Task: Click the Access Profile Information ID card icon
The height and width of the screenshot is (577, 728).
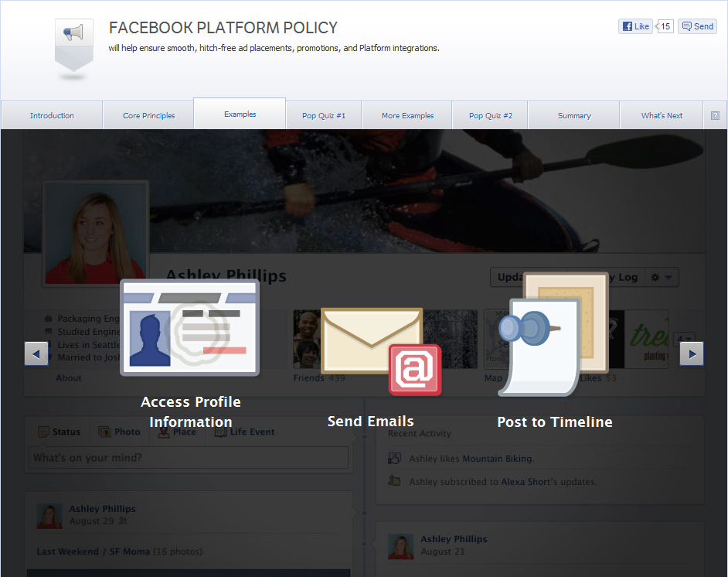Action: point(189,327)
